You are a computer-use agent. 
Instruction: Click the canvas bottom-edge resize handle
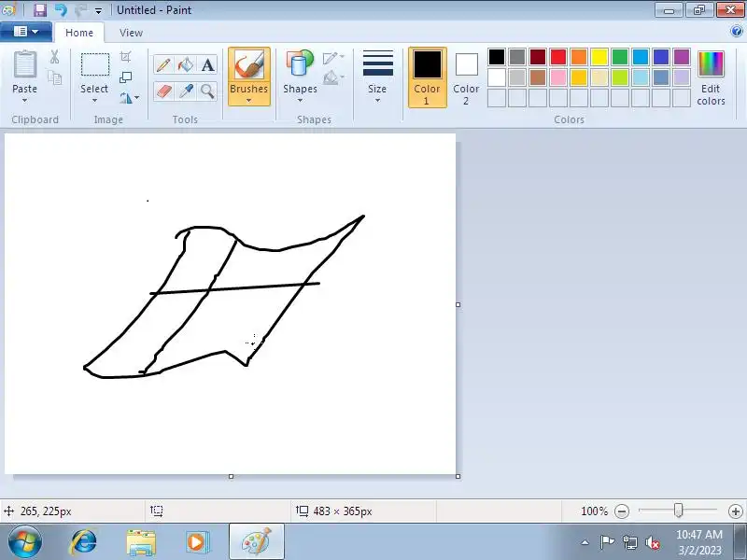coord(231,476)
